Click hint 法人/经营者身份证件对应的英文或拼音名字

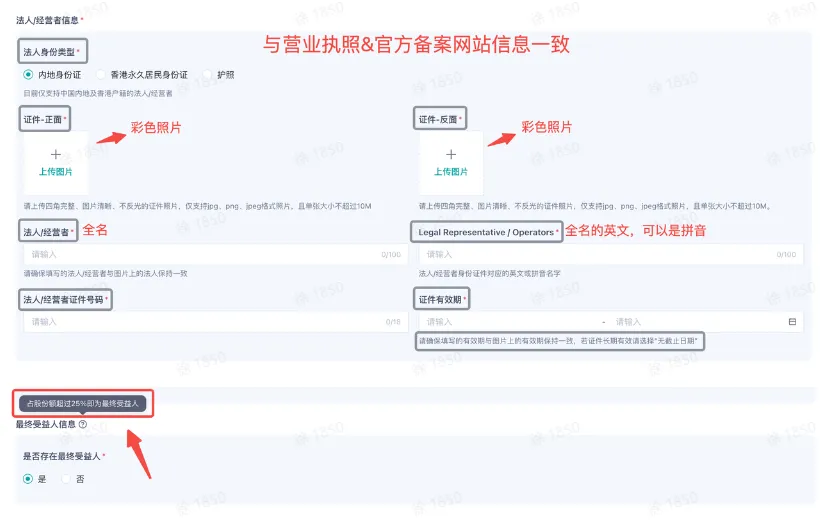tap(489, 274)
